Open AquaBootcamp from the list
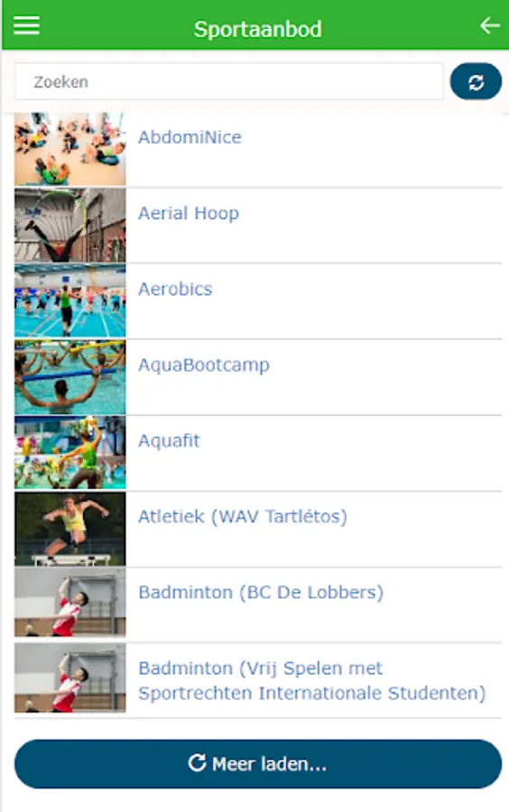This screenshot has height=812, width=509. [203, 365]
